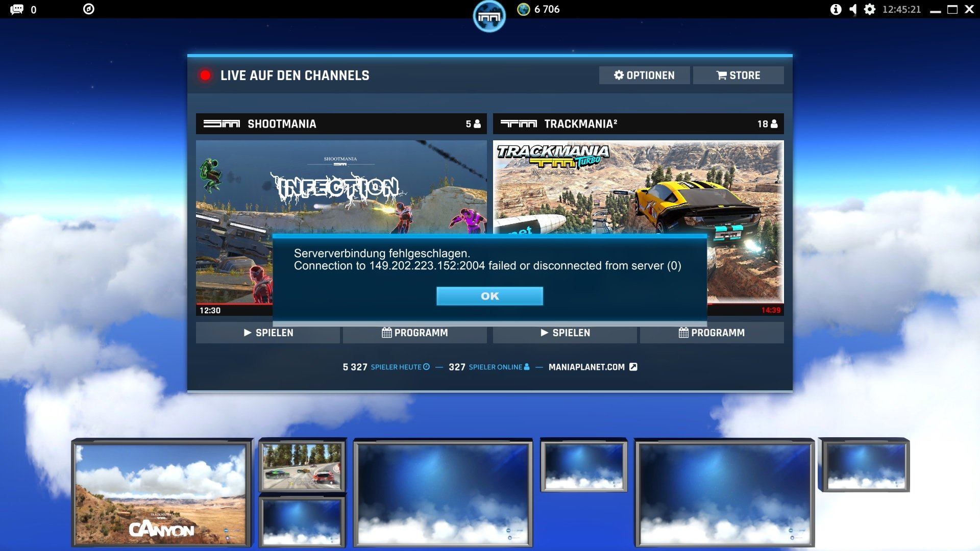Select the ShootMania channel header
980x551 pixels.
tap(341, 123)
